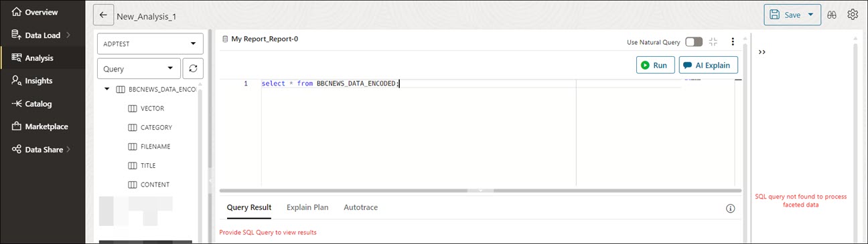
Task: Click the AI Explain button
Action: point(709,65)
